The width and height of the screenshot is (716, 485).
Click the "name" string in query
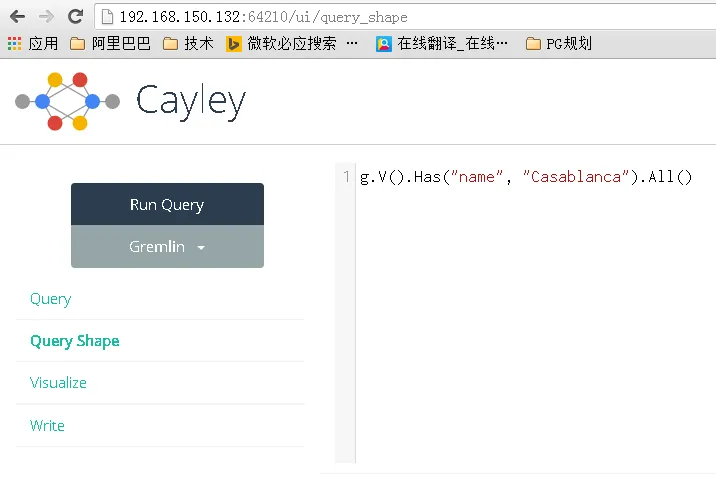[477, 177]
